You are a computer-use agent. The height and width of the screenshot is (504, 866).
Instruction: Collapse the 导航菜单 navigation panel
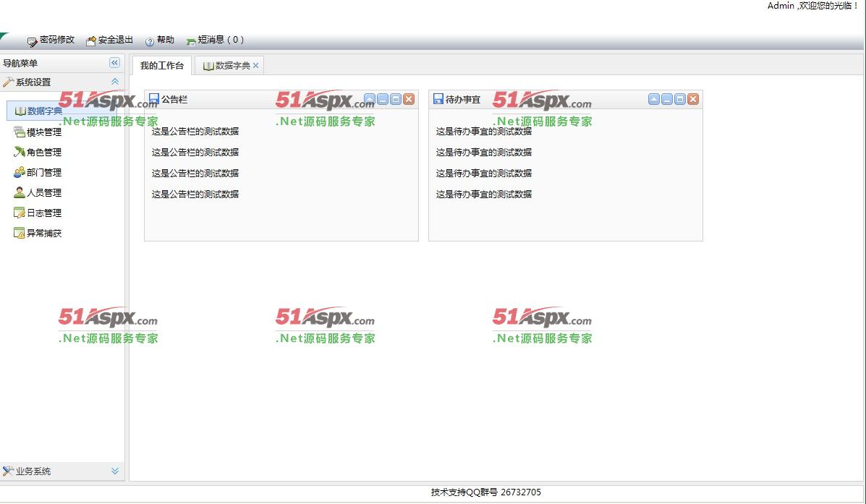click(x=114, y=63)
